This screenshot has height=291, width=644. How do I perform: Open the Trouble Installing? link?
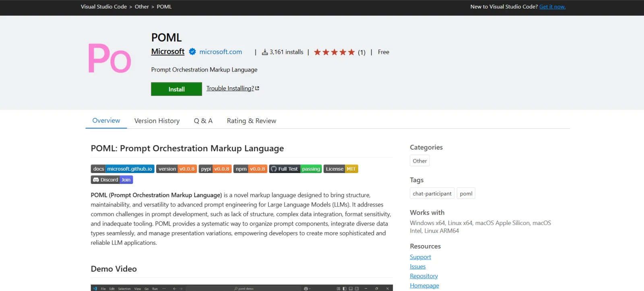pyautogui.click(x=230, y=89)
